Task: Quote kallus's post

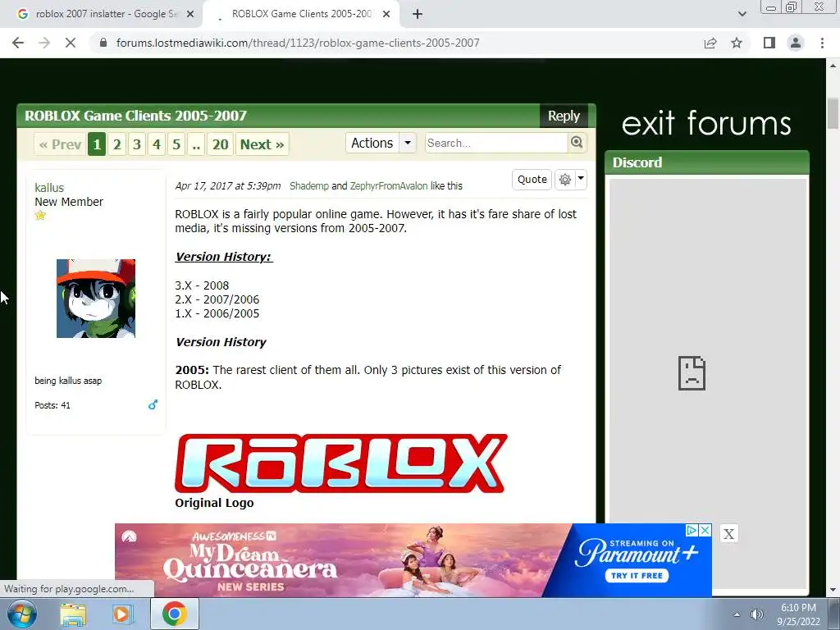Action: (532, 180)
